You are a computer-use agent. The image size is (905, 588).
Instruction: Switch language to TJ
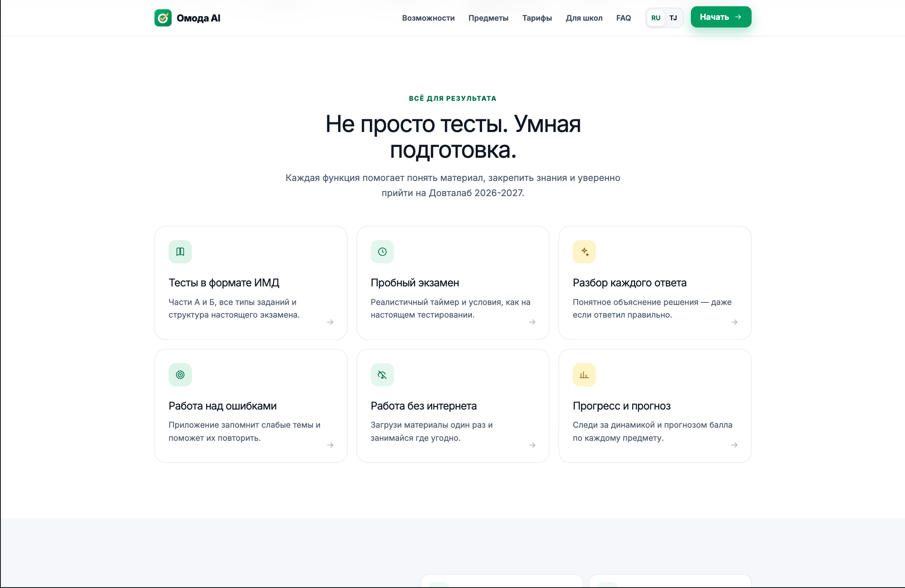point(673,18)
